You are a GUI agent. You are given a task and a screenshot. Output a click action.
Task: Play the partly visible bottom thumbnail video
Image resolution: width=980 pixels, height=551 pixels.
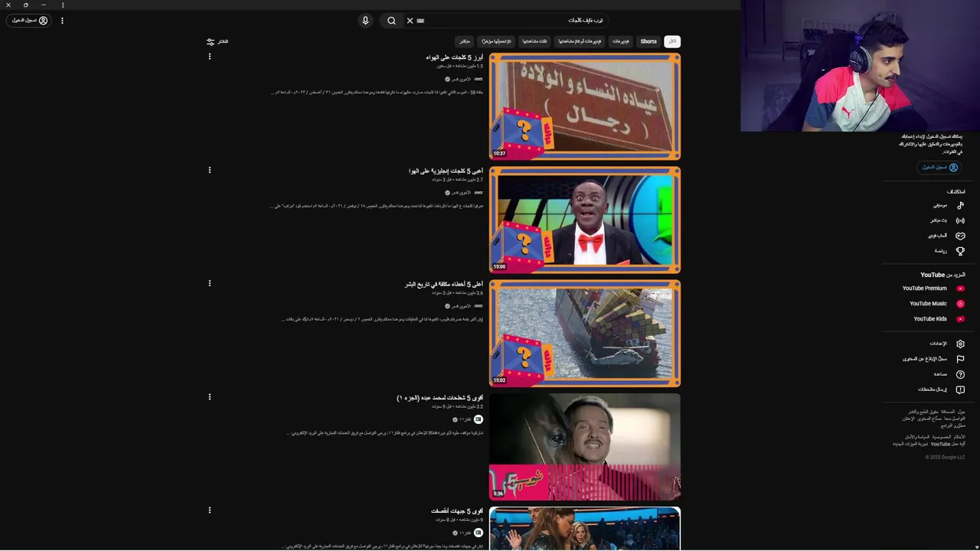click(585, 528)
